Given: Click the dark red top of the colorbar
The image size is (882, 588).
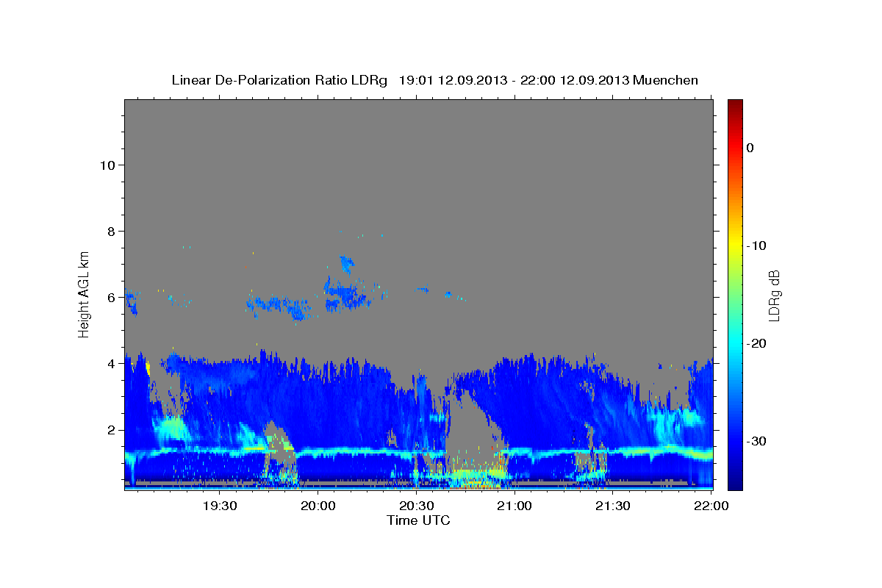Looking at the screenshot, I should point(735,104).
